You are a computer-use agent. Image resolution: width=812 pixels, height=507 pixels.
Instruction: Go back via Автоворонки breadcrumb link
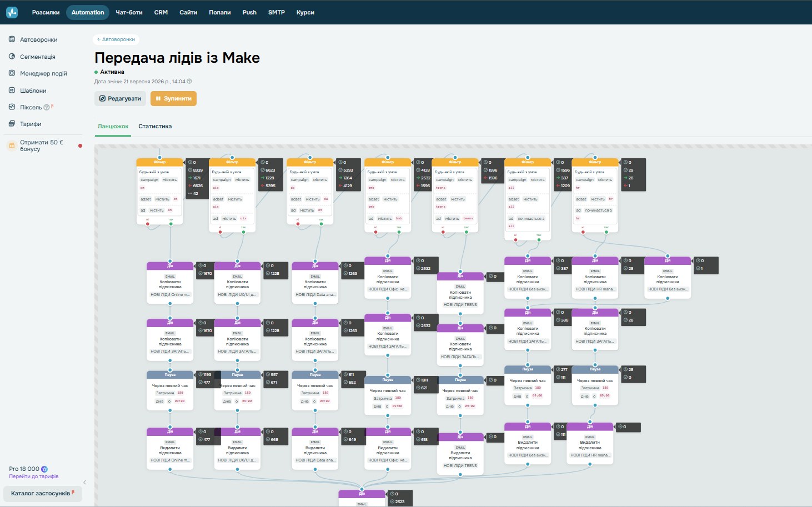(x=116, y=39)
